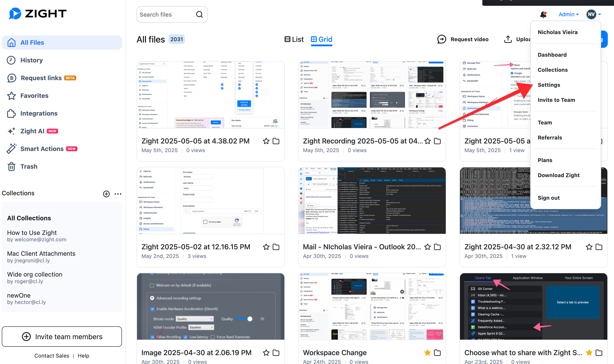614x364 pixels.
Task: Focus the Search files field
Action: pos(172,14)
